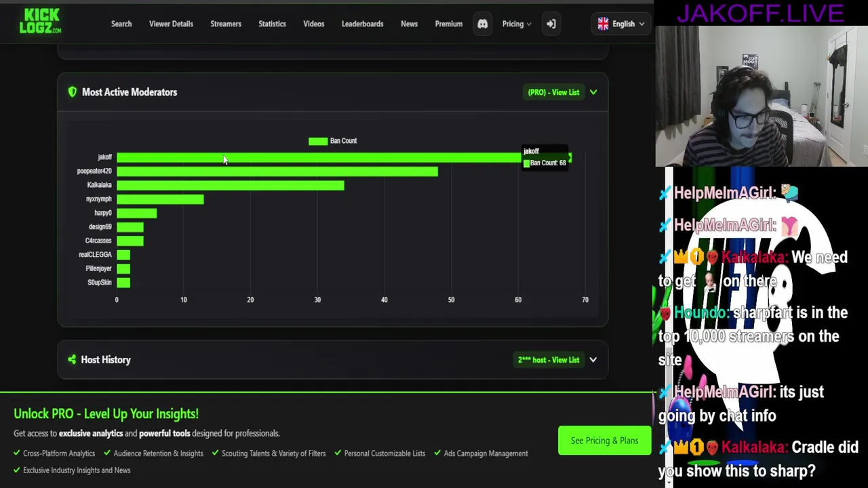
Task: Click the UK flag language icon
Action: (603, 24)
